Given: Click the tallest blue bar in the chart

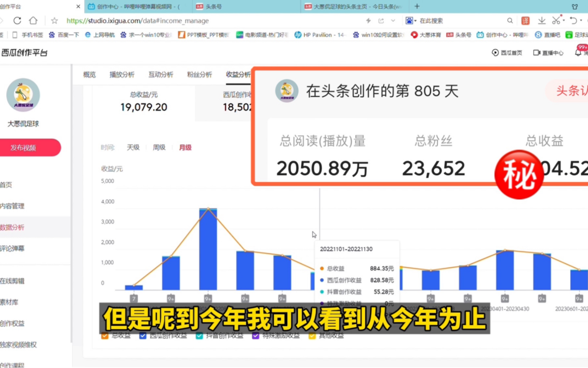Looking at the screenshot, I should point(208,249).
